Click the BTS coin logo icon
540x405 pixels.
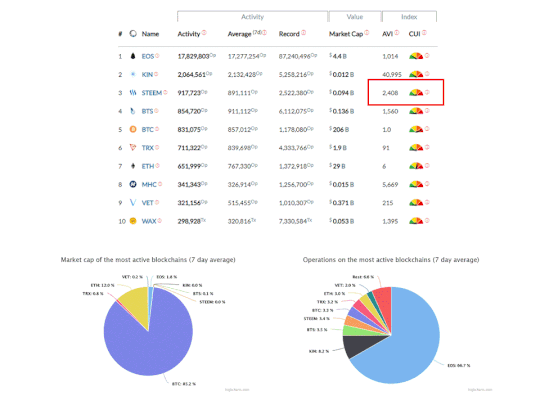click(133, 111)
